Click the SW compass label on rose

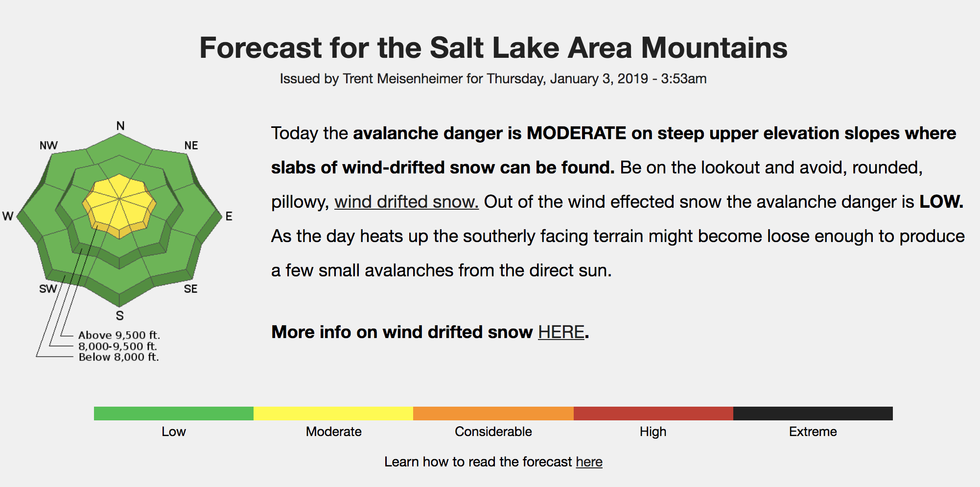[x=48, y=289]
